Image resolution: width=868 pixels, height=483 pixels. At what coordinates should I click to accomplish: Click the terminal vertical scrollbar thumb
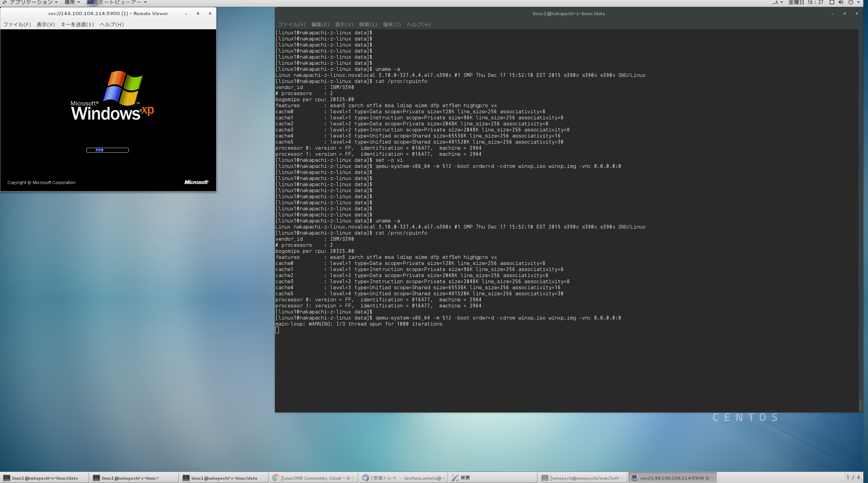[860, 405]
